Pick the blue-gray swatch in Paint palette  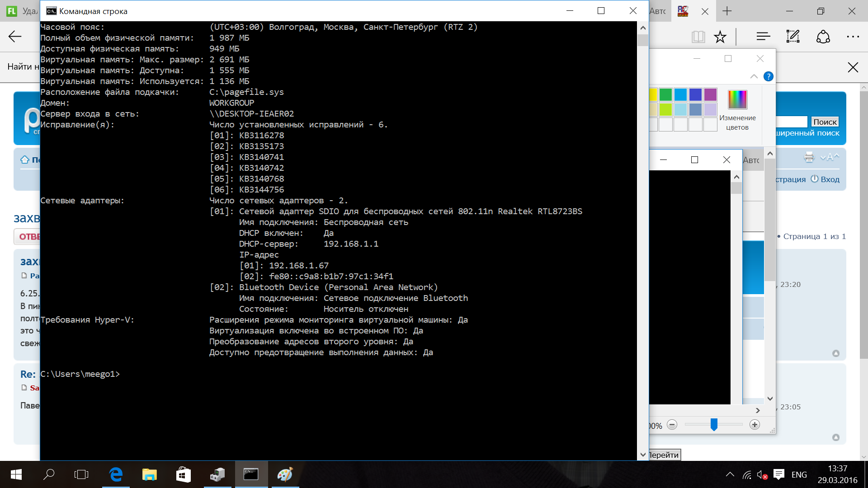click(x=695, y=109)
